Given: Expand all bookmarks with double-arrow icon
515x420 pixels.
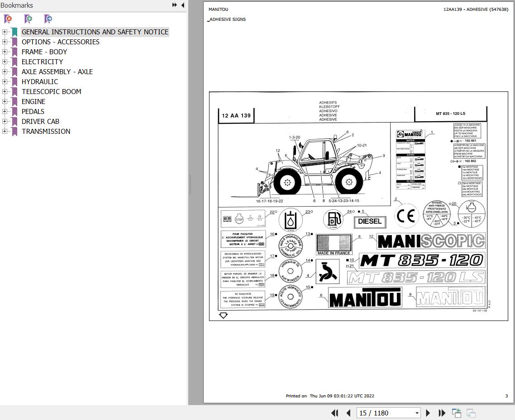Looking at the screenshot, I should pyautogui.click(x=174, y=5).
